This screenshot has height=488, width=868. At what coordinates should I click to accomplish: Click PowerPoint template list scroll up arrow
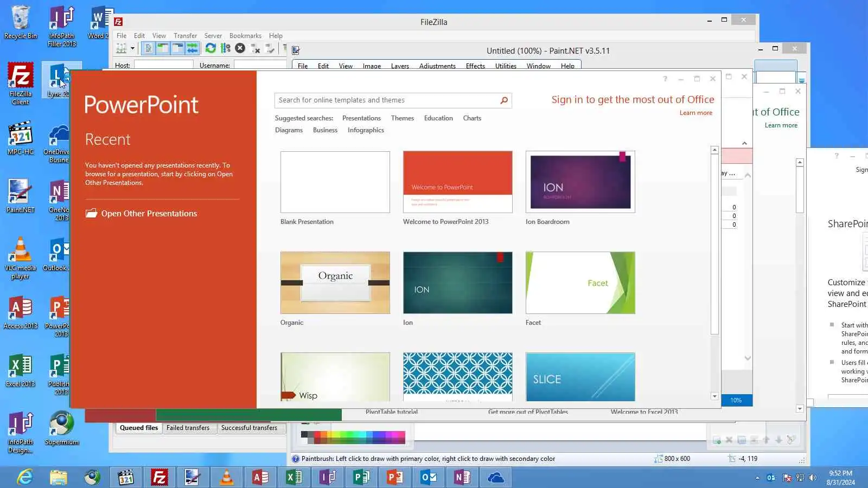(x=714, y=150)
